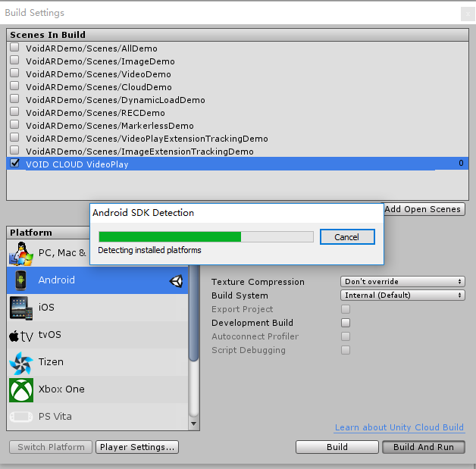Choose the iOS devices platform icon
This screenshot has width=476, height=469.
coord(21,308)
